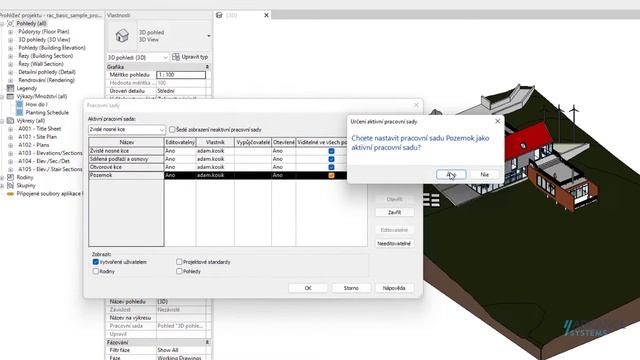This screenshot has height=360, width=640.
Task: Collapse the Grafika properties section
Action: [207, 67]
